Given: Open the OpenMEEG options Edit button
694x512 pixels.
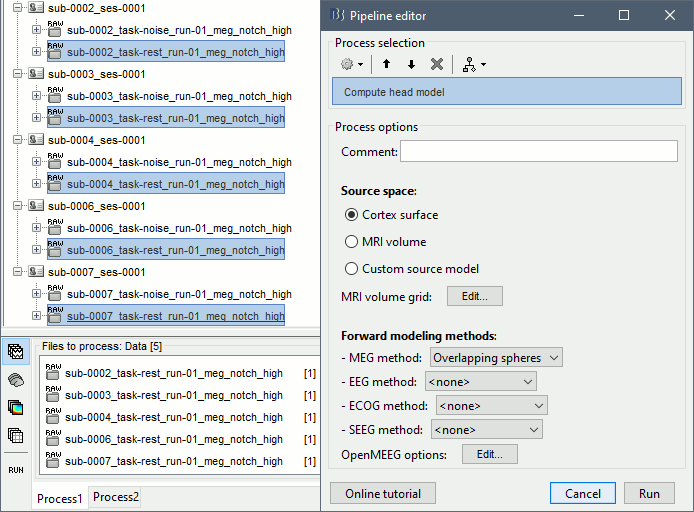Looking at the screenshot, I should pos(489,454).
